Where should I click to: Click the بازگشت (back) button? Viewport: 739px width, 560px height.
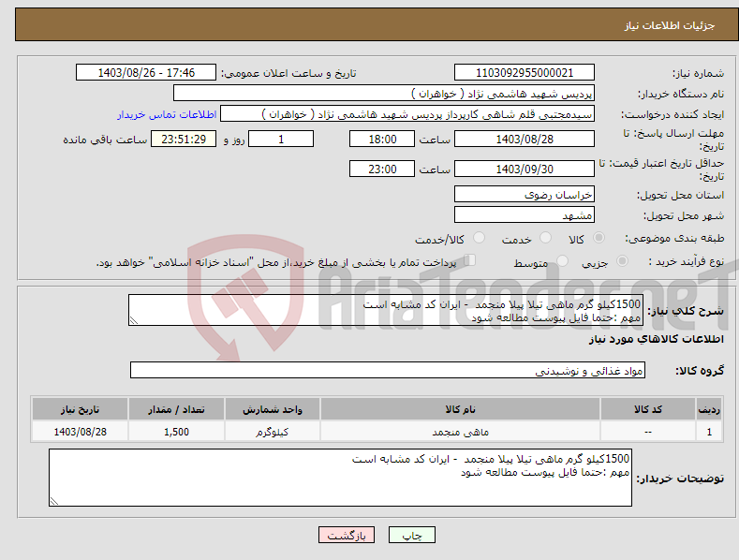347,535
